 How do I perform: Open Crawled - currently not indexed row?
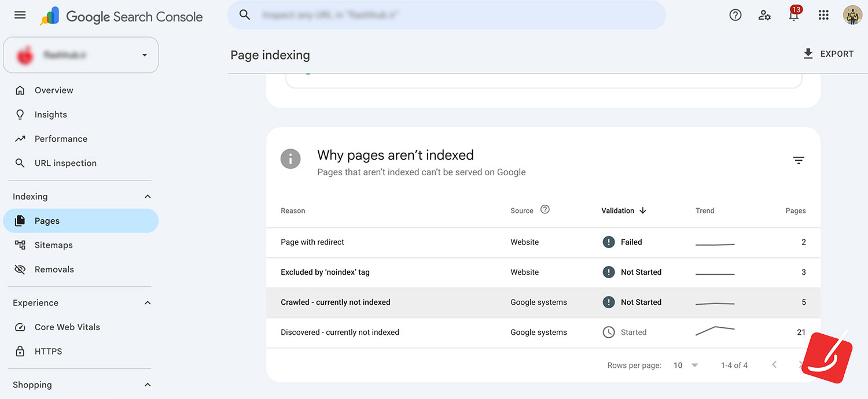tap(543, 302)
